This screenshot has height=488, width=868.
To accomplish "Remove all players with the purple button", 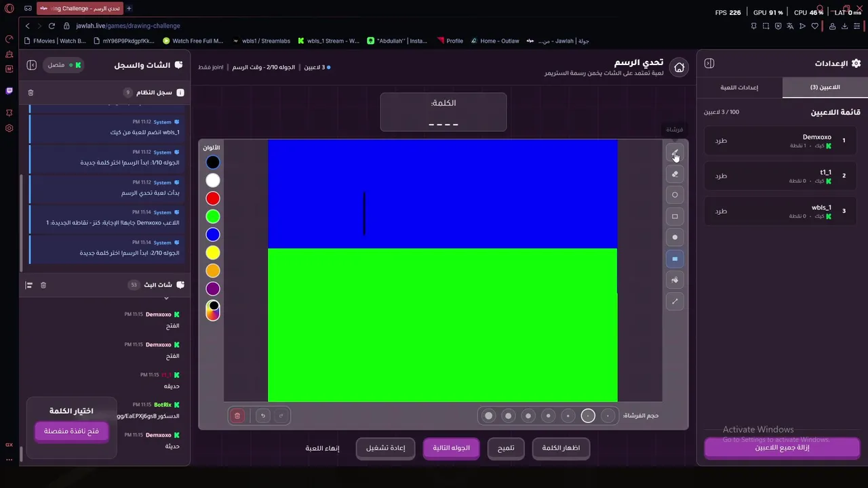I will point(782,448).
